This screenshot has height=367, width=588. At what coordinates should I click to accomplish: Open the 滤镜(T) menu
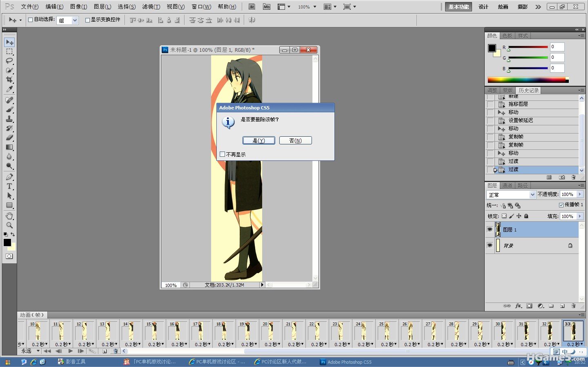pyautogui.click(x=151, y=7)
